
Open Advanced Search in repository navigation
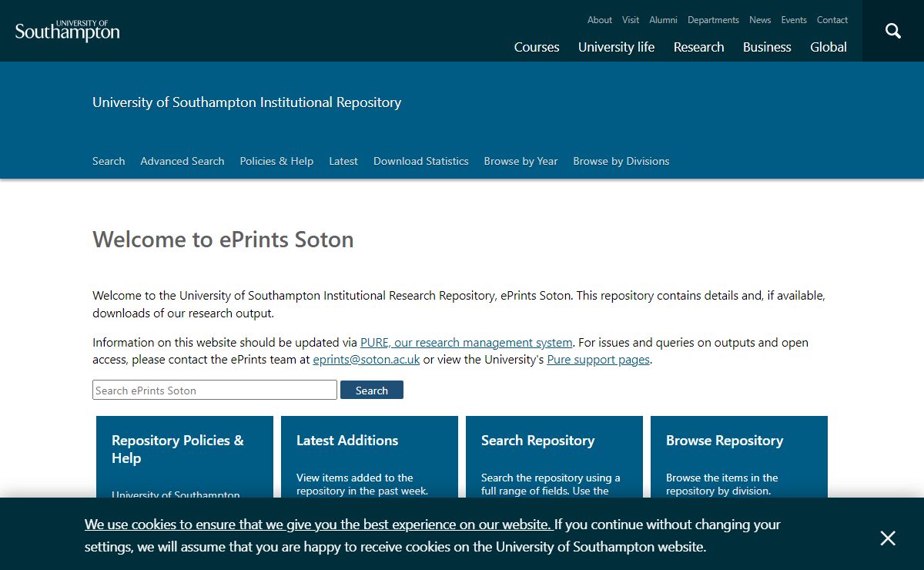(182, 161)
